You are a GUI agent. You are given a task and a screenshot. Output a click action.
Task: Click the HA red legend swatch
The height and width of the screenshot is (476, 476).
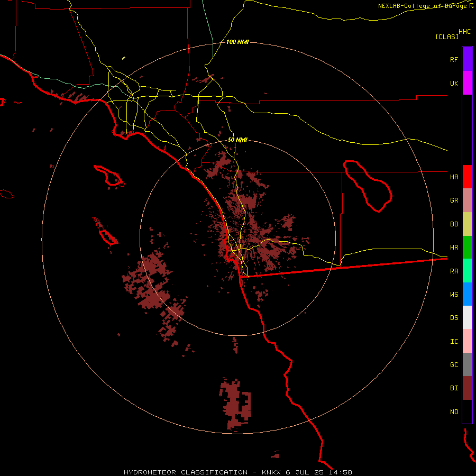coord(467,177)
